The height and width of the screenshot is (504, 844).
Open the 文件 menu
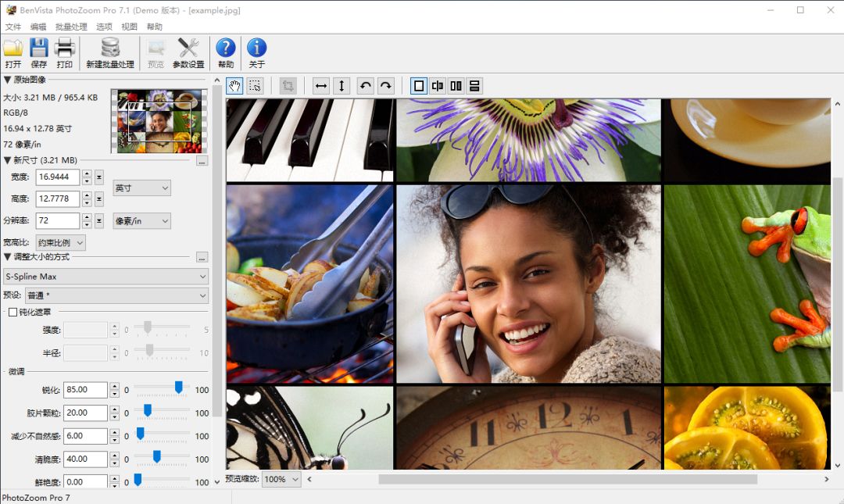(13, 27)
